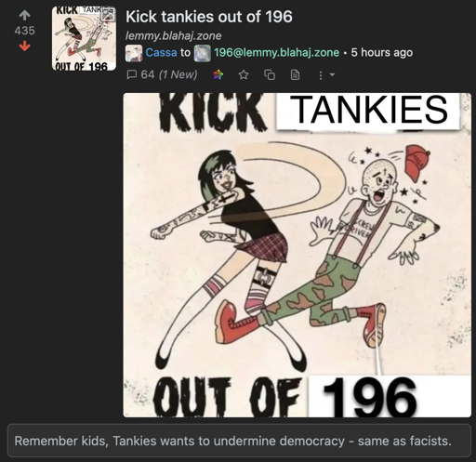Image resolution: width=476 pixels, height=462 pixels.
Task: Click the image icon on thumbnail corner
Action: click(x=109, y=14)
